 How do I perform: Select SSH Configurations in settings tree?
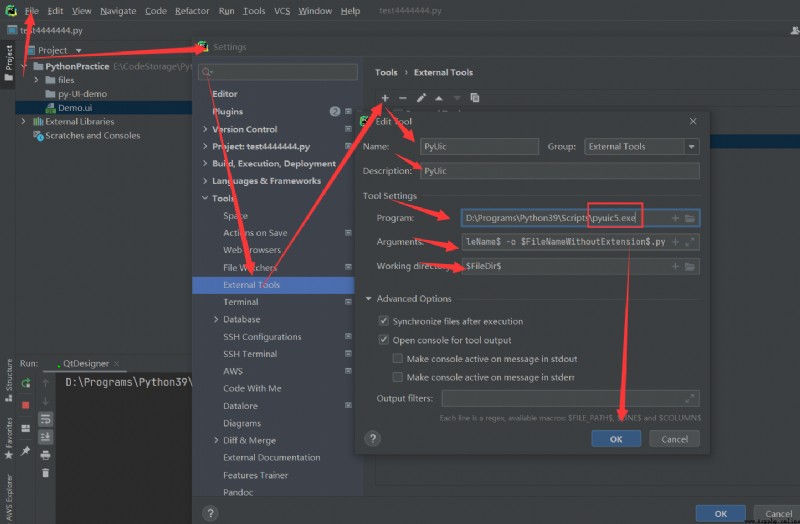262,337
